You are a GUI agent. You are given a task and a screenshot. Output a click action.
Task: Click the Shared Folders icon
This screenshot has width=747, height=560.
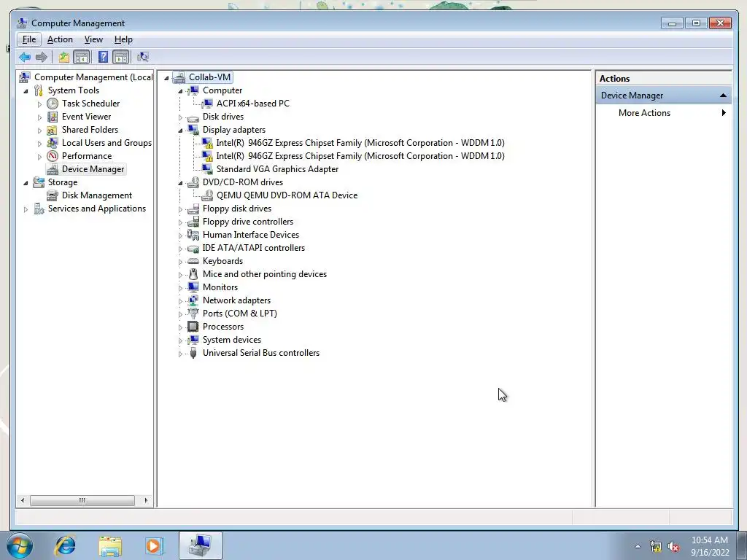tap(53, 130)
